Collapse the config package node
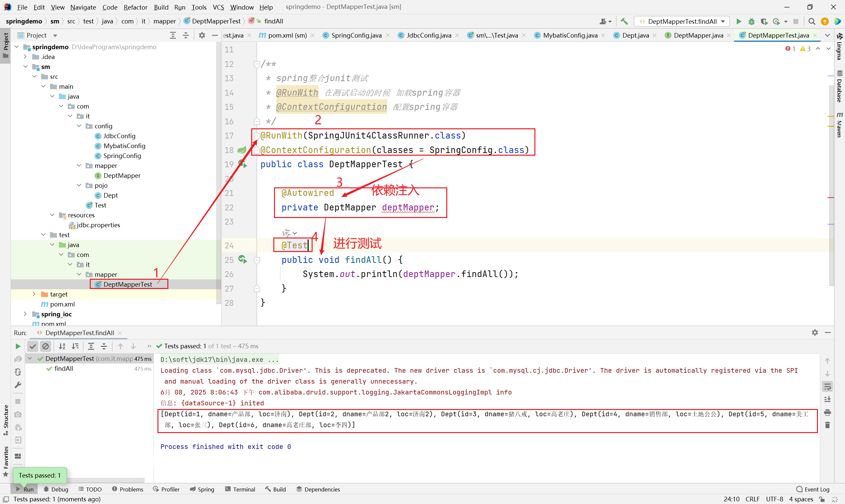This screenshot has height=504, width=845. tap(79, 126)
